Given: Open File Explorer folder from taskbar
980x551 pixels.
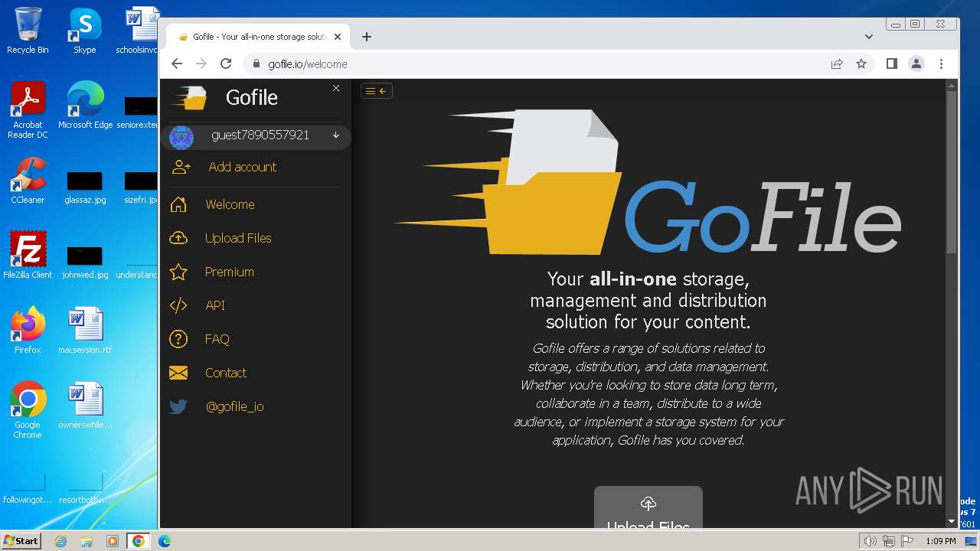Looking at the screenshot, I should (x=87, y=541).
